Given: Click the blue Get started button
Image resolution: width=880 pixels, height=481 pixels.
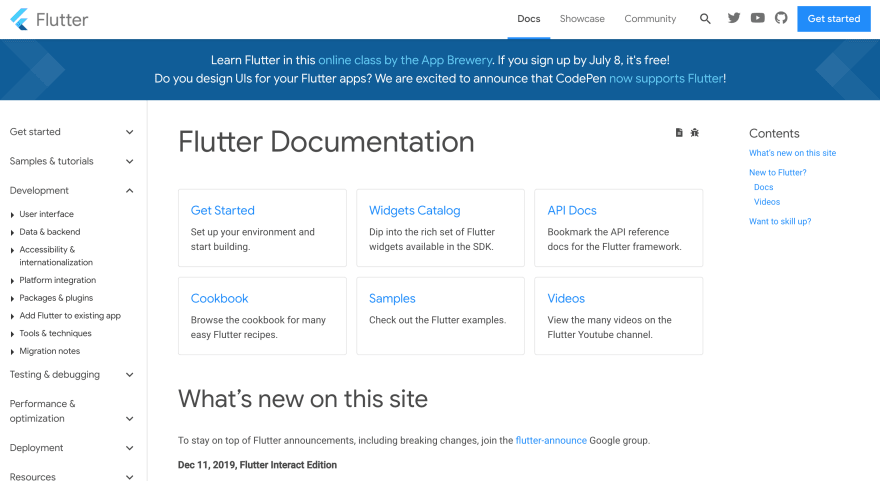Looking at the screenshot, I should click(x=833, y=19).
